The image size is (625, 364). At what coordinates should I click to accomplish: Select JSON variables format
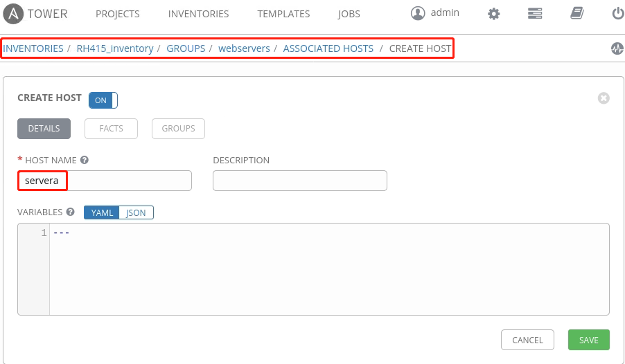tap(136, 212)
